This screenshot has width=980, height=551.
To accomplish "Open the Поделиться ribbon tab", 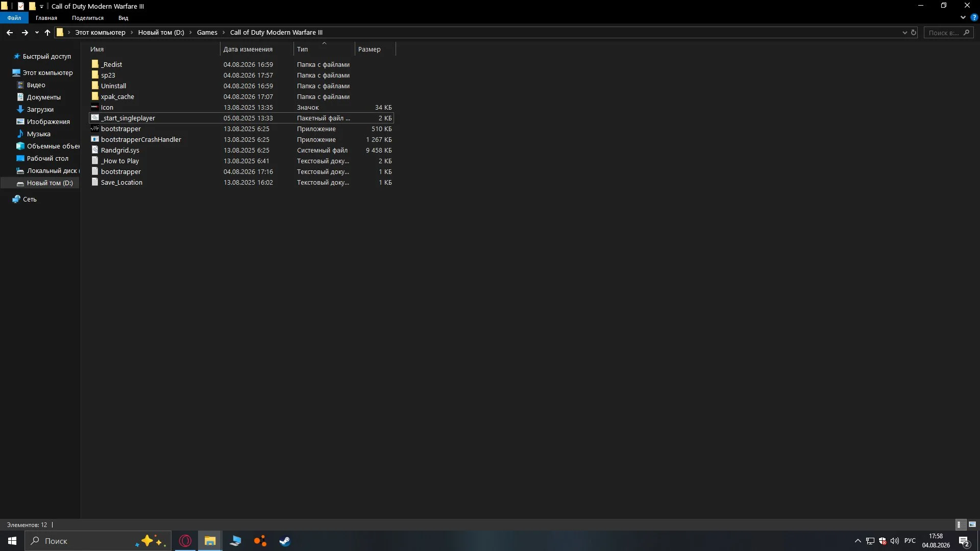I will (x=87, y=18).
